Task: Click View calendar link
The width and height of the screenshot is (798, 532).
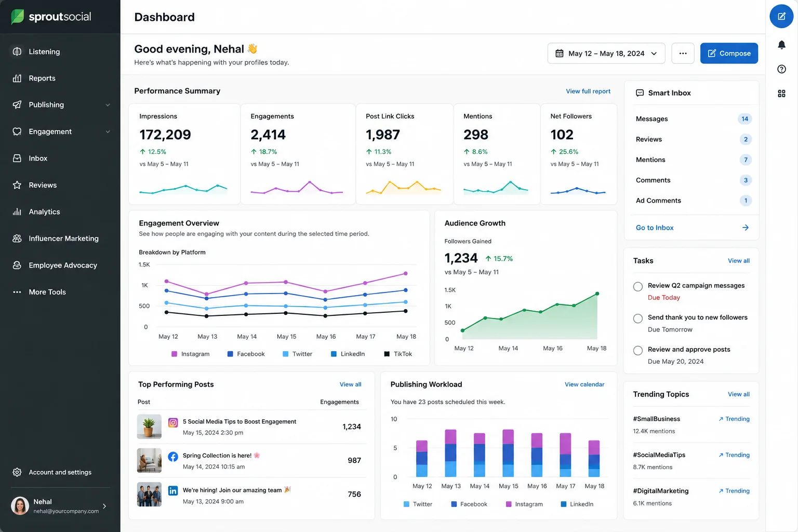Action: click(584, 384)
